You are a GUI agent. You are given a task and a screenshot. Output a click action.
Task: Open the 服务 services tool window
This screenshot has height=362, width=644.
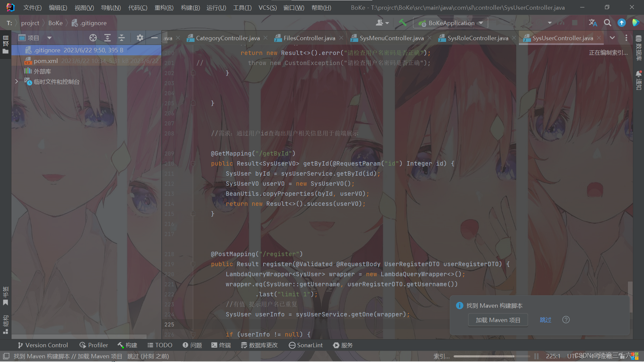point(343,345)
